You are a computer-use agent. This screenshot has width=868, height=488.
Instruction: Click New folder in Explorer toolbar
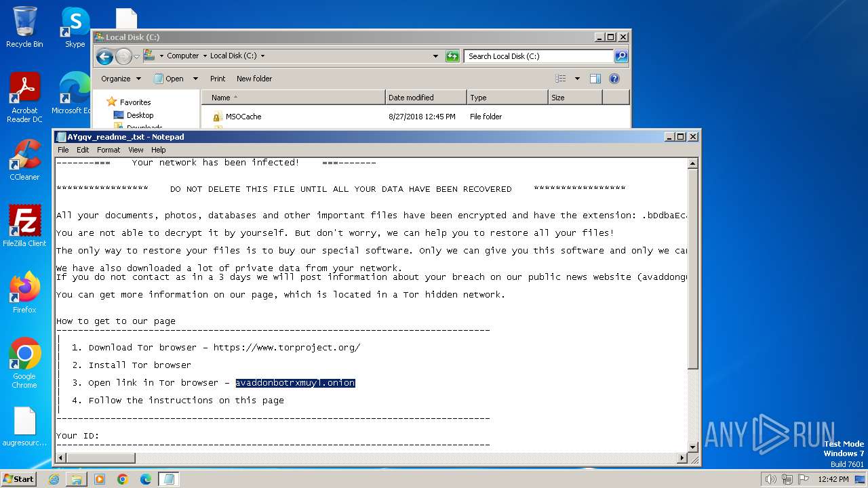coord(254,79)
